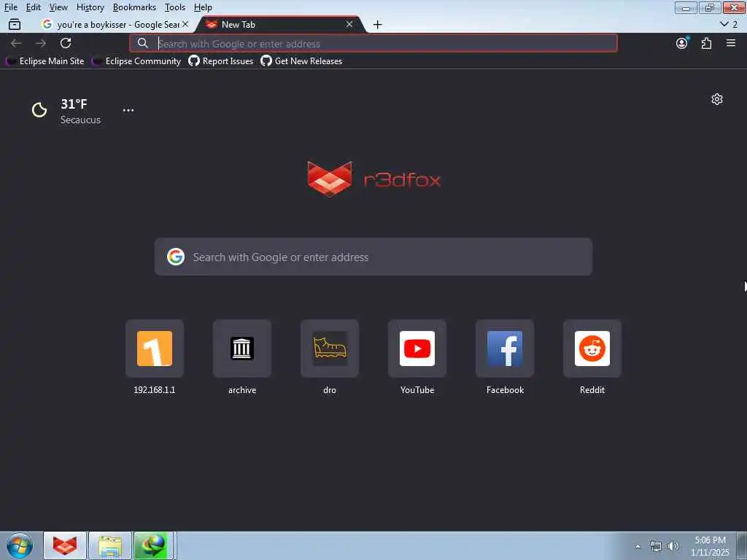Open new tab page settings gear
Screen dimensions: 747x560
pos(717,99)
